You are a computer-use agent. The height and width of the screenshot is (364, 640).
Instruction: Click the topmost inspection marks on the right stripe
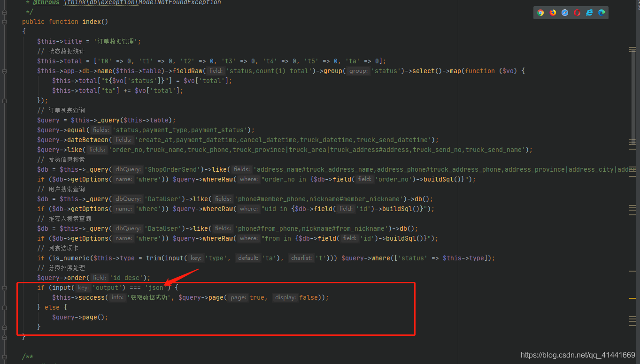[632, 48]
